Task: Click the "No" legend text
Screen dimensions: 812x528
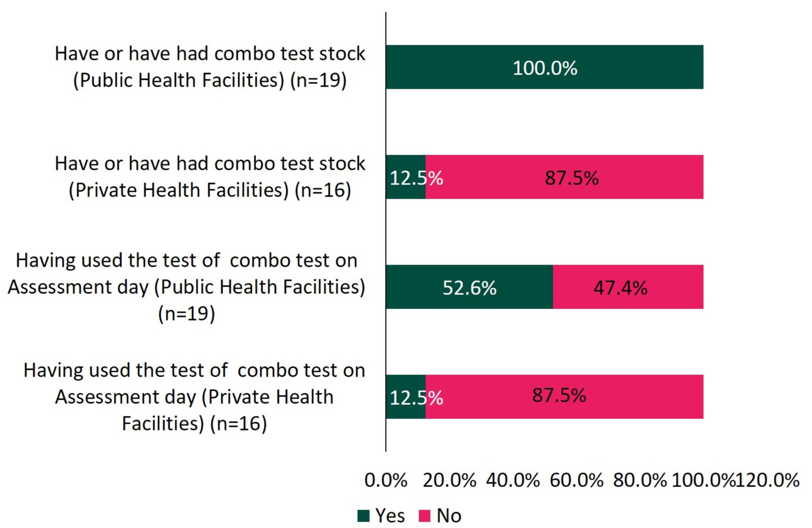Action: point(449,516)
